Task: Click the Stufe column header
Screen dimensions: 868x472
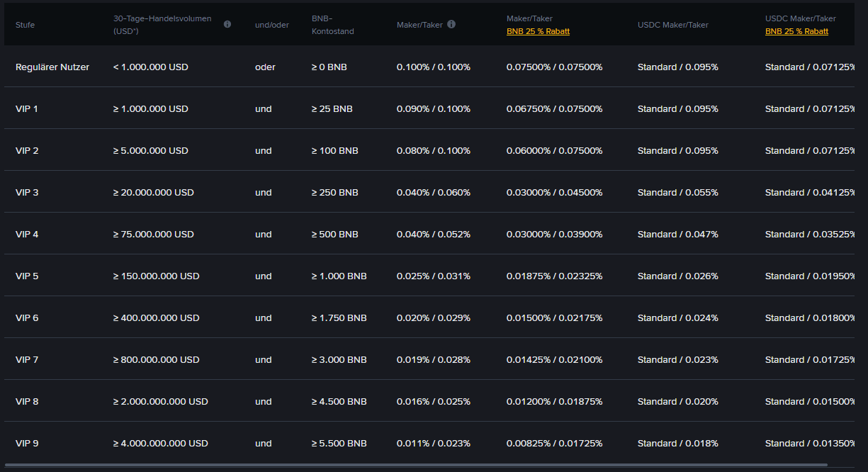Action: [x=25, y=23]
